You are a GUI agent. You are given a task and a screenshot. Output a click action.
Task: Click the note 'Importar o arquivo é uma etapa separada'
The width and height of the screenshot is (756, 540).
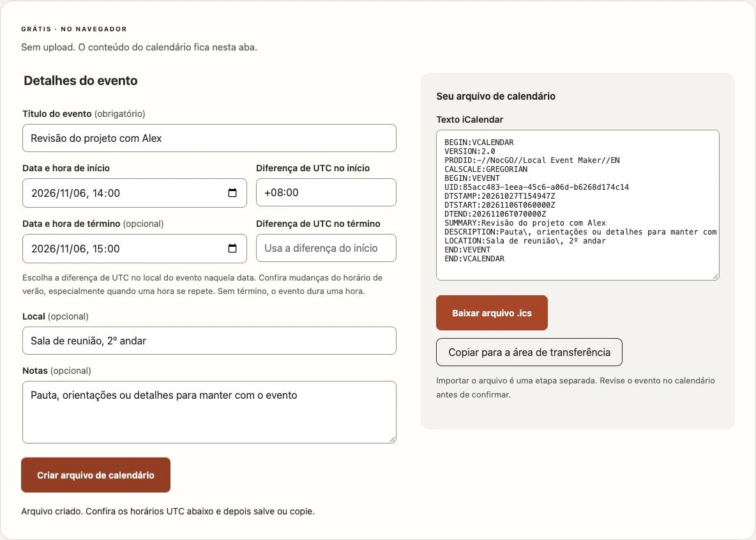pyautogui.click(x=576, y=387)
